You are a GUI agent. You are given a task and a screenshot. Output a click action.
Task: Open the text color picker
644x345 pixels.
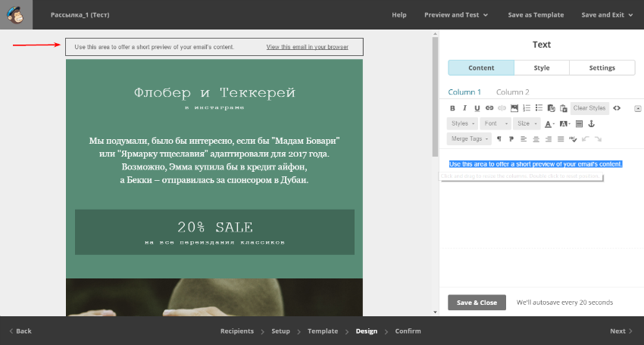[549, 124]
